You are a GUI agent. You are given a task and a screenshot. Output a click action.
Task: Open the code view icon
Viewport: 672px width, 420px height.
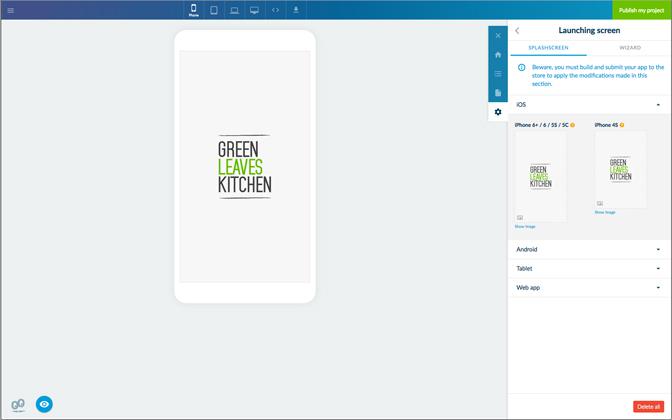[275, 10]
